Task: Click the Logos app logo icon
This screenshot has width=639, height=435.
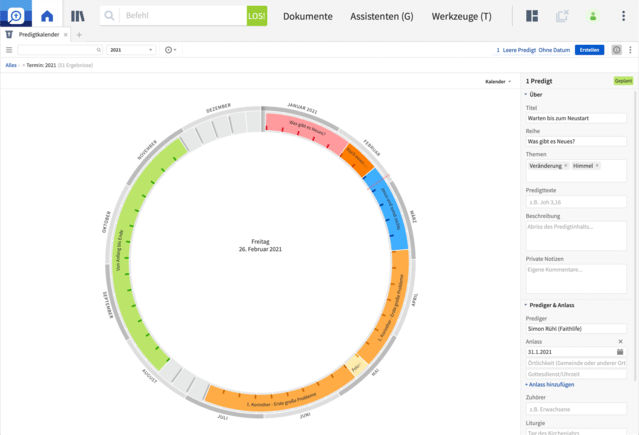Action: [x=16, y=16]
